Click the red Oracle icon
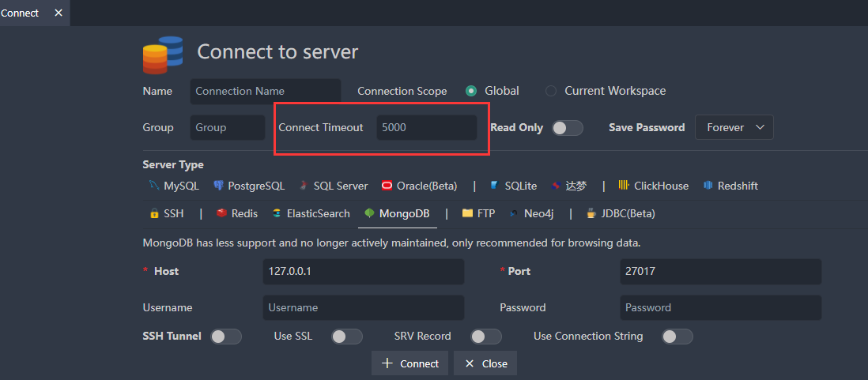 pos(387,186)
